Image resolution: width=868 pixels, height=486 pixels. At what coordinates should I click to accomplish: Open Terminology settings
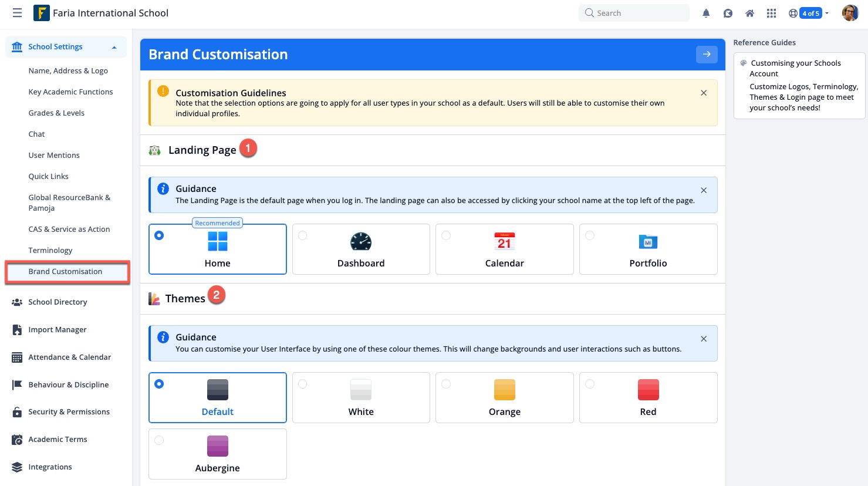[50, 250]
